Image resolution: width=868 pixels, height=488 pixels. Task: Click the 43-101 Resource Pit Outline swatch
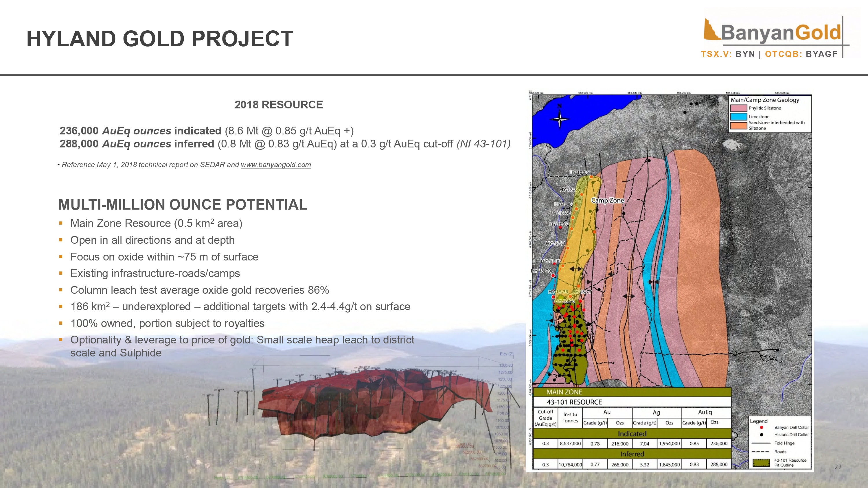pyautogui.click(x=761, y=462)
